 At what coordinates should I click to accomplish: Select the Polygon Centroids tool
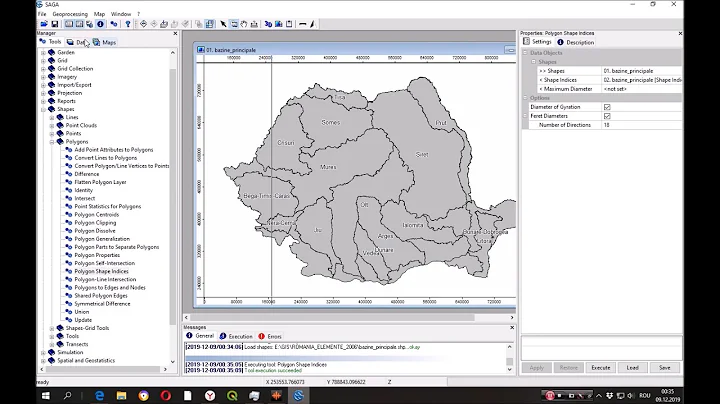click(96, 215)
